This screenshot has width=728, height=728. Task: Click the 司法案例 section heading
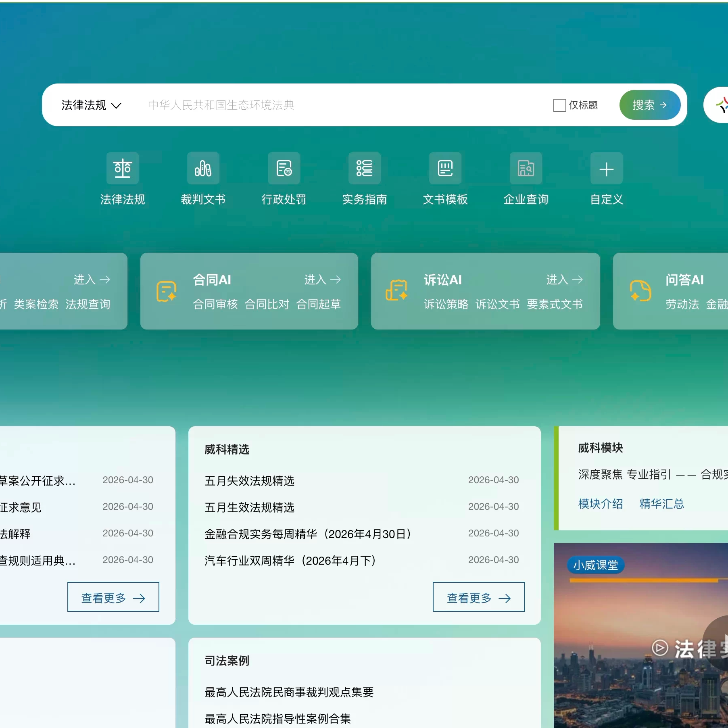(x=227, y=661)
